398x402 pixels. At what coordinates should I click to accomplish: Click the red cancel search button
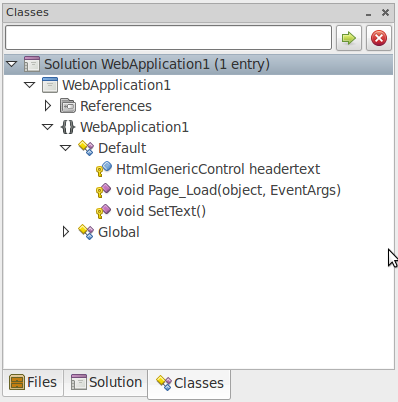pos(379,38)
